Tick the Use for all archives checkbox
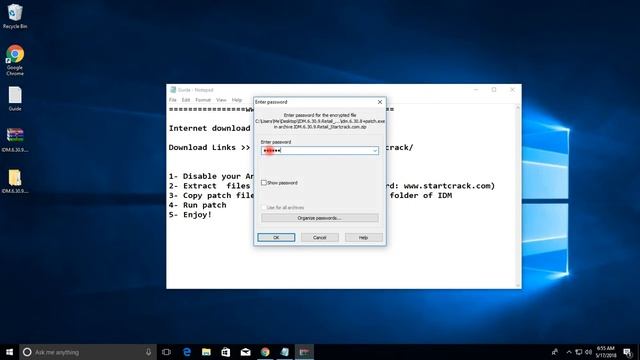The width and height of the screenshot is (640, 360). click(x=264, y=207)
